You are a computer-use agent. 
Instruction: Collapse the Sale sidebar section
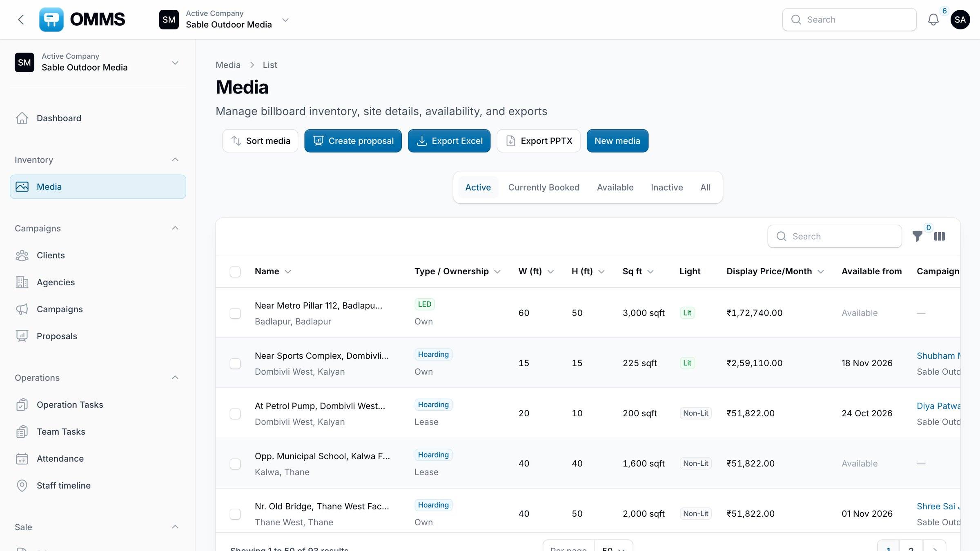tap(175, 527)
